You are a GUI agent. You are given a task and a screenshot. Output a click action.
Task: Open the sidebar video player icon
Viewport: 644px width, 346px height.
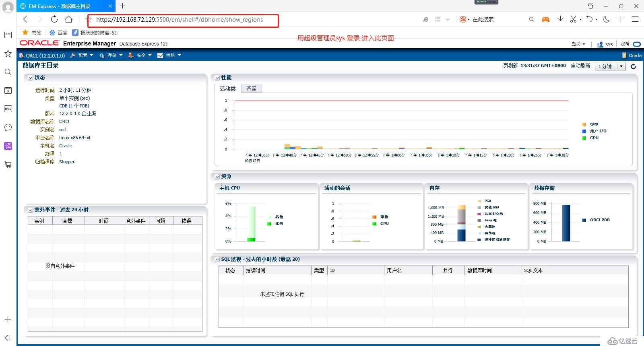[x=8, y=91]
